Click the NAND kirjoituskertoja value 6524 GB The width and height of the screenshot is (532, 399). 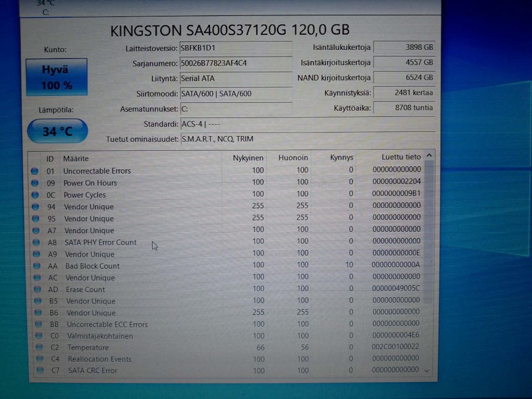coord(404,78)
